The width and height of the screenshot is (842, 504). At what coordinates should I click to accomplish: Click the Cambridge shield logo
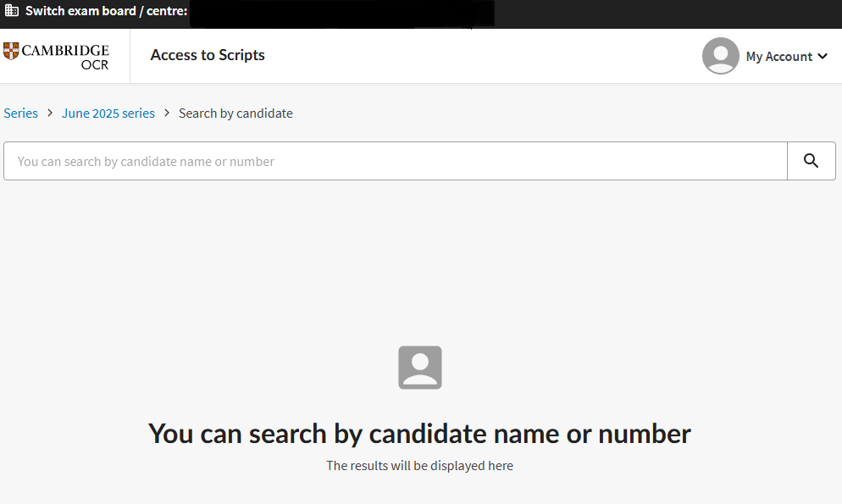(10, 51)
